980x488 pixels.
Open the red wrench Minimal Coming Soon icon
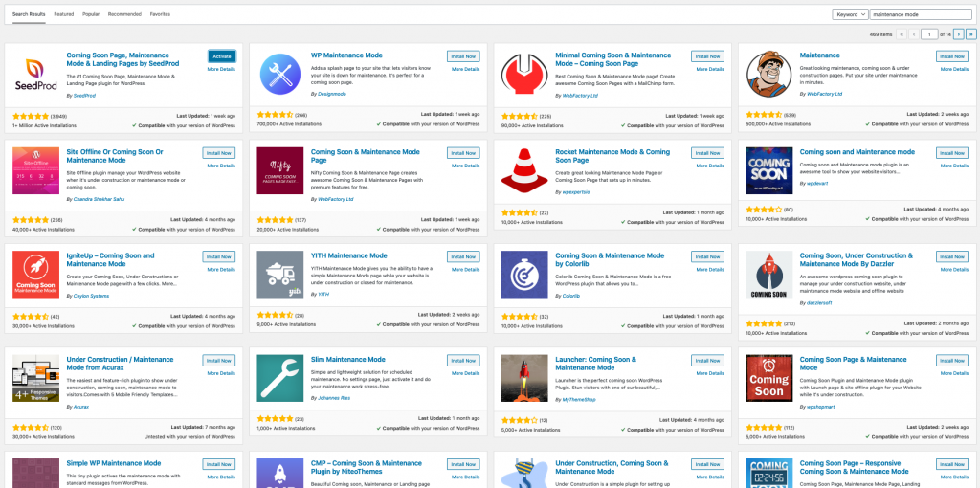(x=524, y=74)
